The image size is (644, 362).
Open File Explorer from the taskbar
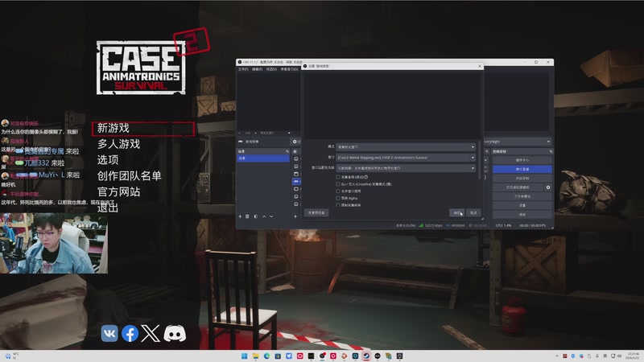click(255, 356)
